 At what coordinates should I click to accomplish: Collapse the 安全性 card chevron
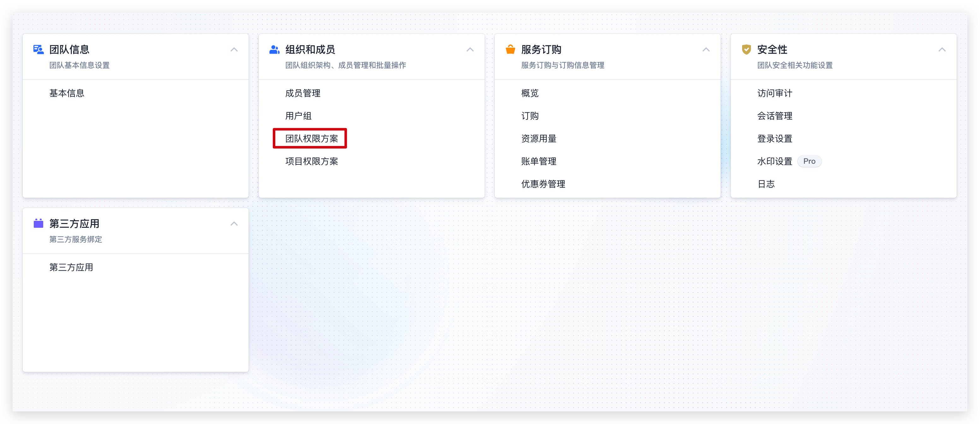pyautogui.click(x=942, y=50)
